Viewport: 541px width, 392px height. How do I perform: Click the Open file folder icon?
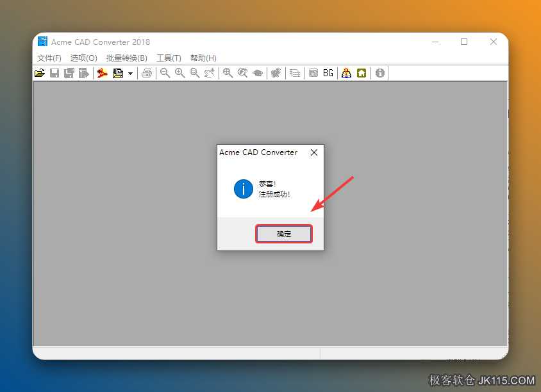coord(40,73)
